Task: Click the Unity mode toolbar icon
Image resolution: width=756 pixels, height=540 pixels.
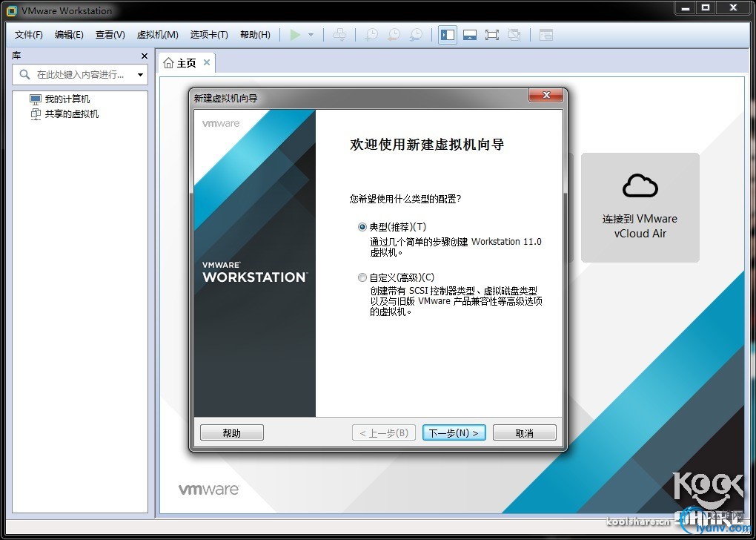Action: coord(514,35)
